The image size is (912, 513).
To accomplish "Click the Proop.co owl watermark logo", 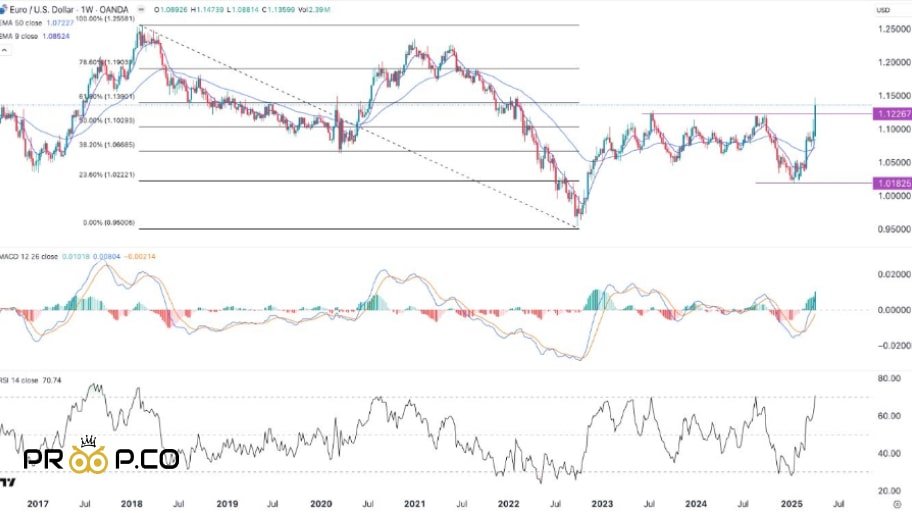I will (x=100, y=458).
